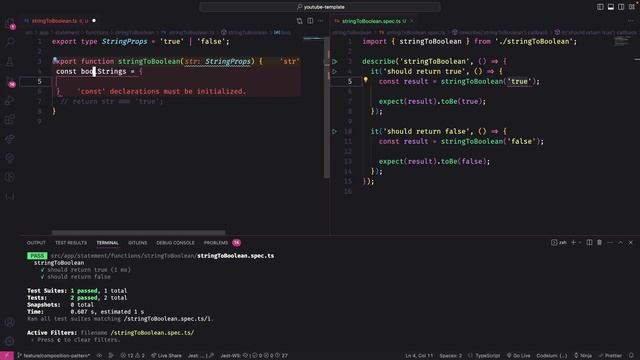The image size is (640, 360).
Task: Open the customize layout icon
Action: click(x=632, y=7)
